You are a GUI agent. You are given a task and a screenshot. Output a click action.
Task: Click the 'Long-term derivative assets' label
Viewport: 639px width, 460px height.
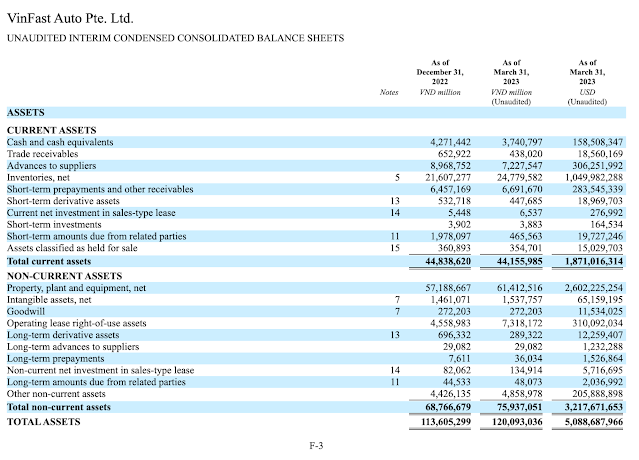pos(63,335)
